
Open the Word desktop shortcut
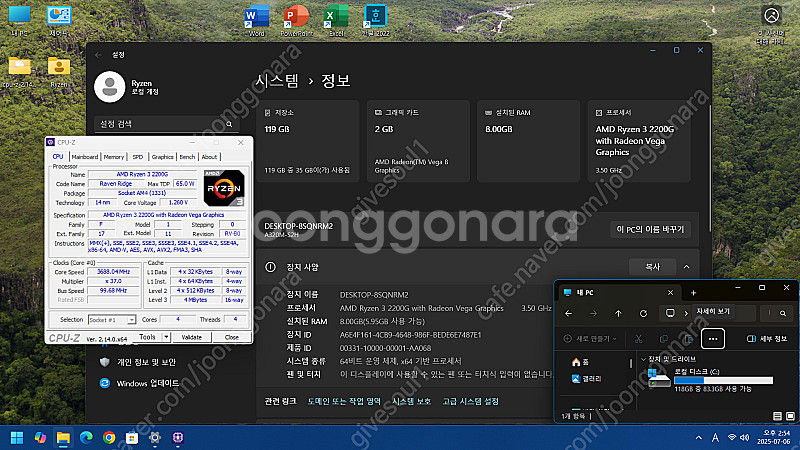[257, 20]
